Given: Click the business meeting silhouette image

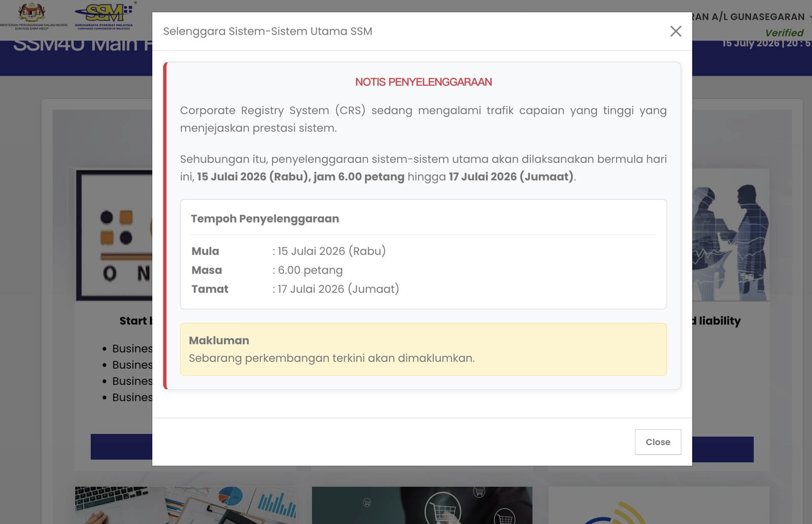Looking at the screenshot, I should pyautogui.click(x=731, y=235).
